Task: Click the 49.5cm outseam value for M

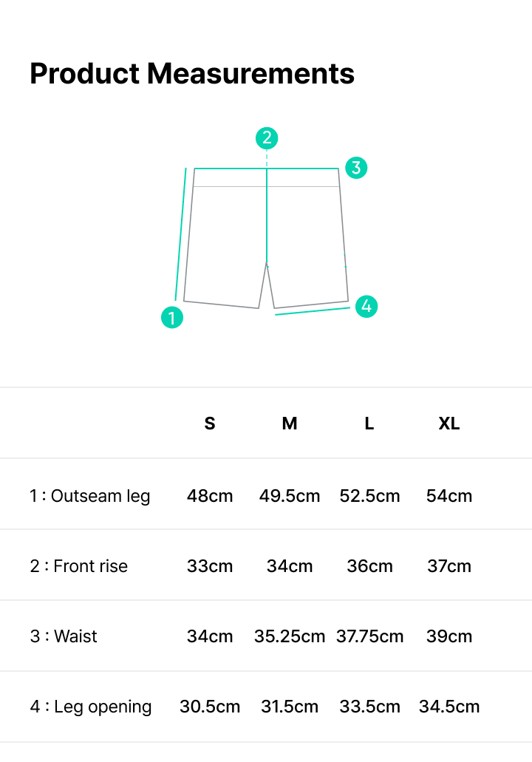Action: point(290,495)
